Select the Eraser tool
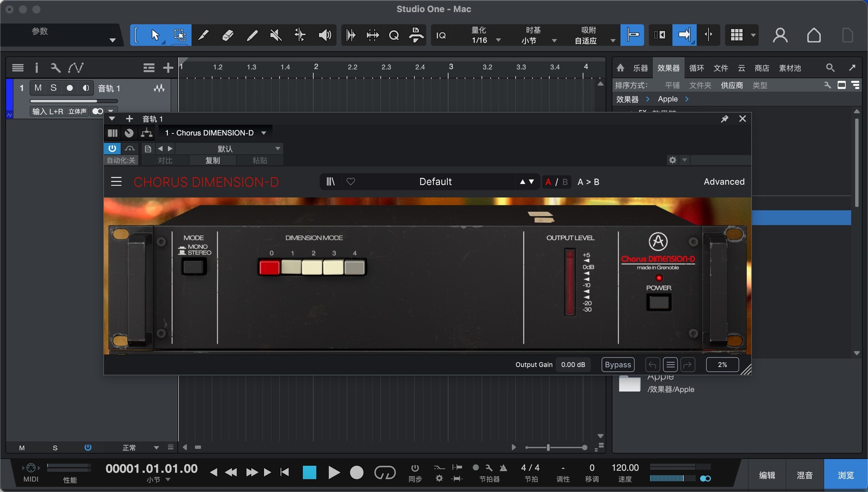Image resolution: width=868 pixels, height=492 pixels. click(x=228, y=35)
